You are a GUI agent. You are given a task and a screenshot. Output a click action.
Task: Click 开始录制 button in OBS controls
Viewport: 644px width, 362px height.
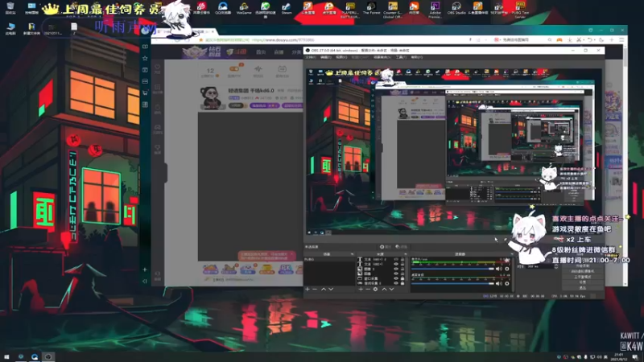(583, 266)
